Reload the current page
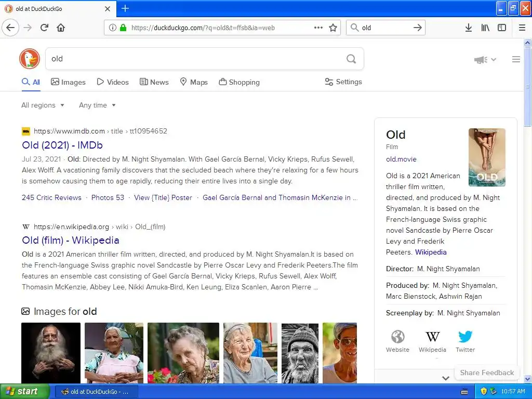The width and height of the screenshot is (532, 399). click(45, 28)
